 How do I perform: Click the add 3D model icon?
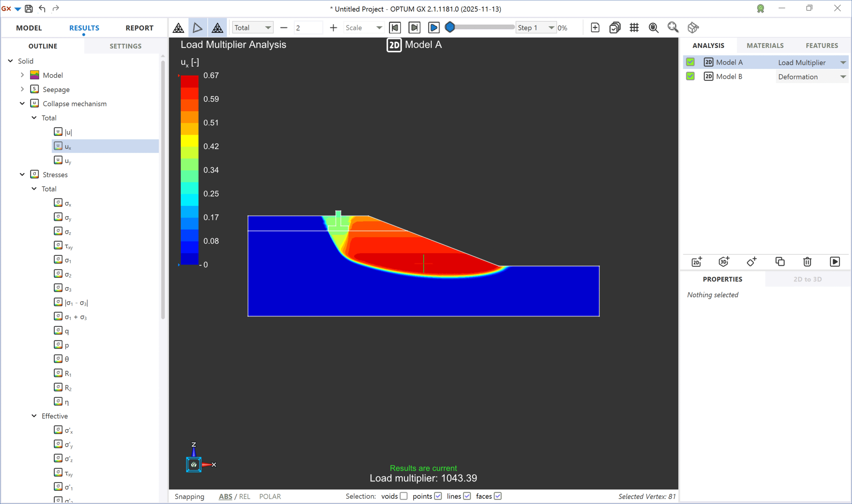[x=724, y=262]
